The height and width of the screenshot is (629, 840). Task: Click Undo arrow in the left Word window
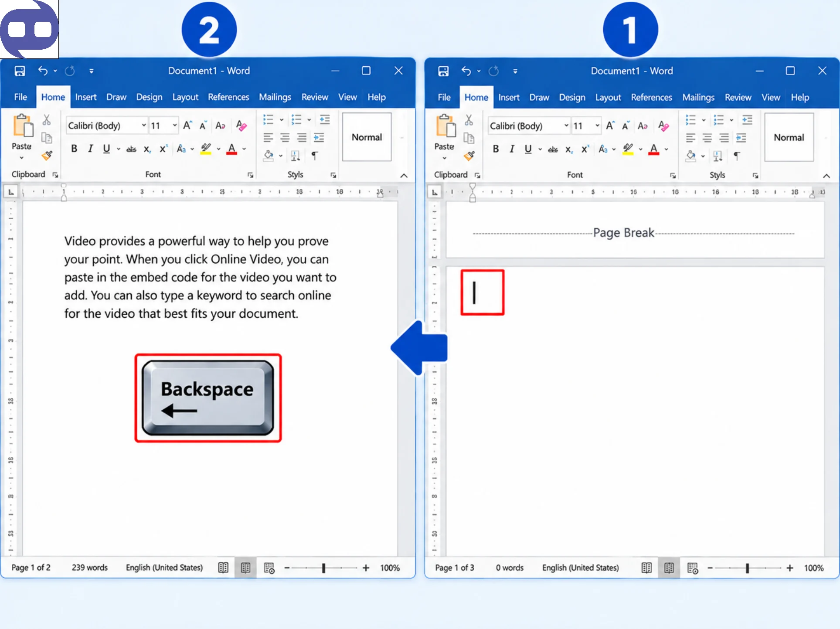tap(43, 70)
